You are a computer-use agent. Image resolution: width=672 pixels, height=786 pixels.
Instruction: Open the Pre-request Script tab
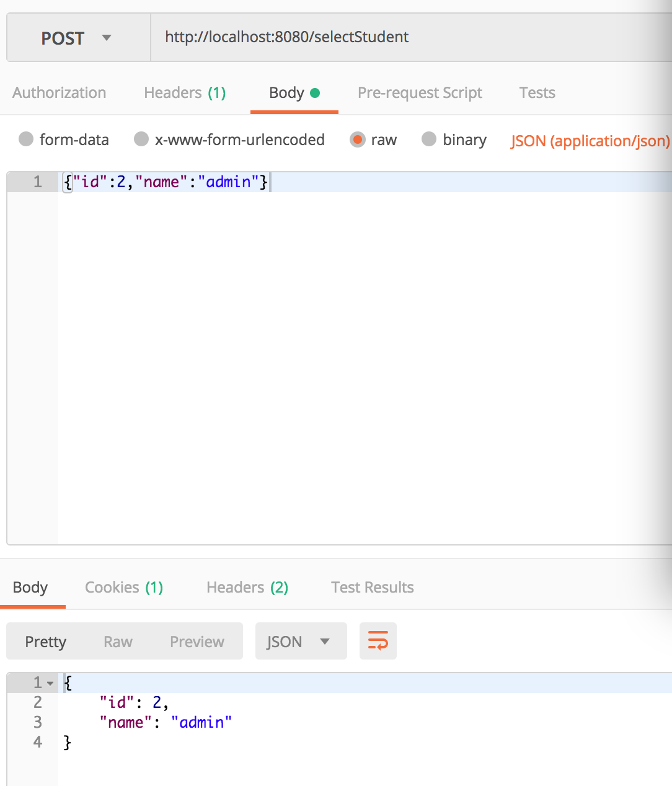coord(420,93)
